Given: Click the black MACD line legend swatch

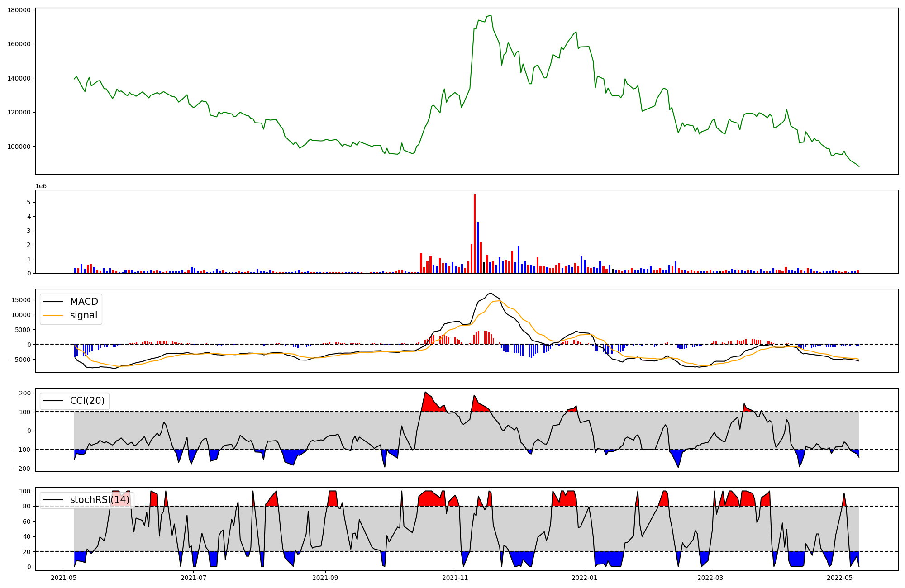Looking at the screenshot, I should pos(53,302).
